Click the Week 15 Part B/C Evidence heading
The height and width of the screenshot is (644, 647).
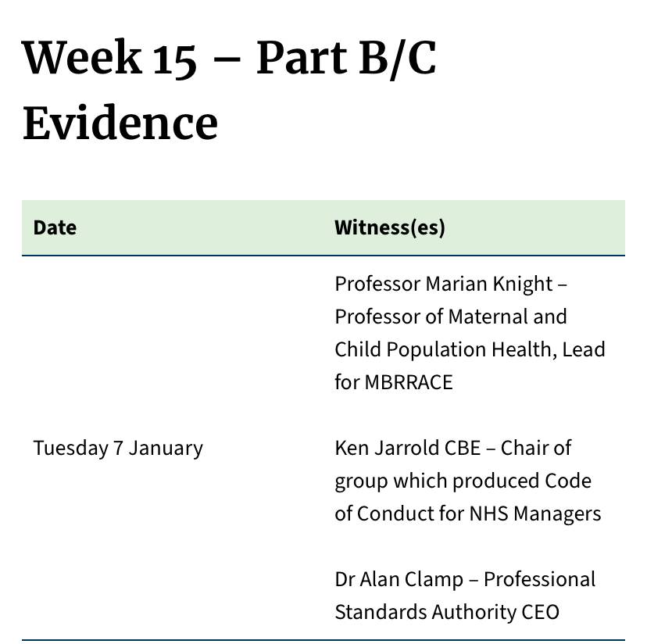(229, 90)
